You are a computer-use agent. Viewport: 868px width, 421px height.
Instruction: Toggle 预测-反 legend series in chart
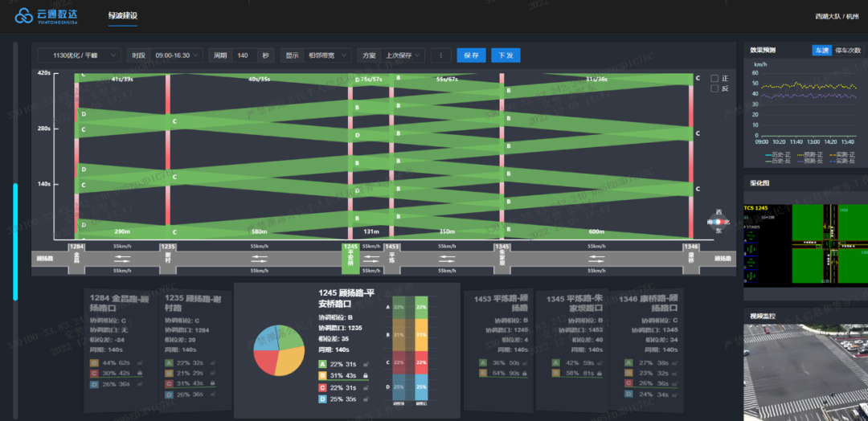pos(809,161)
